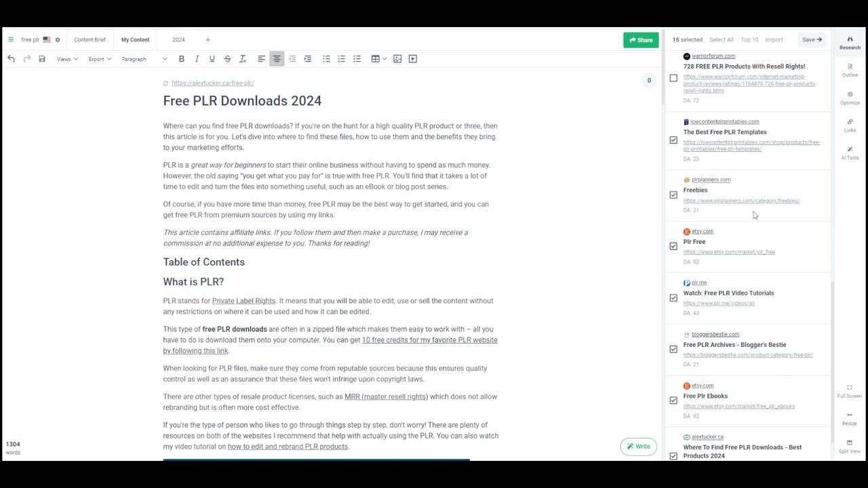Uncheck the etsy.com Plr Free result

coord(673,246)
